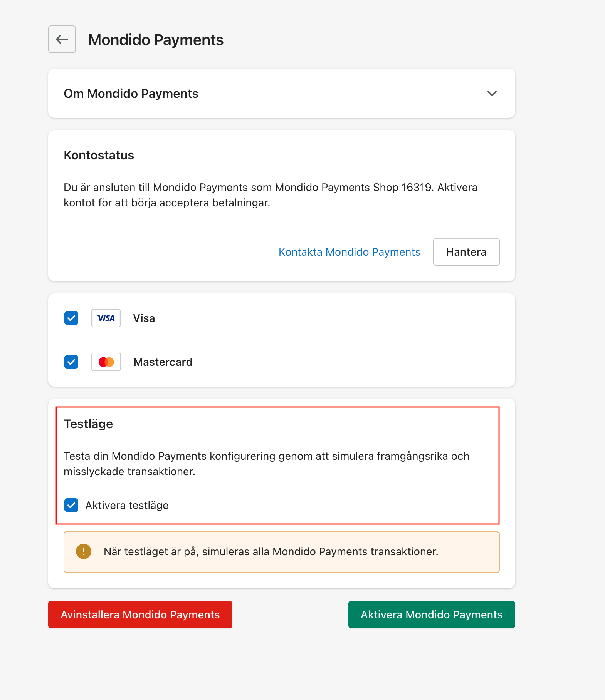Open the Om Mondido Payments section header
605x700 pixels.
click(x=282, y=94)
